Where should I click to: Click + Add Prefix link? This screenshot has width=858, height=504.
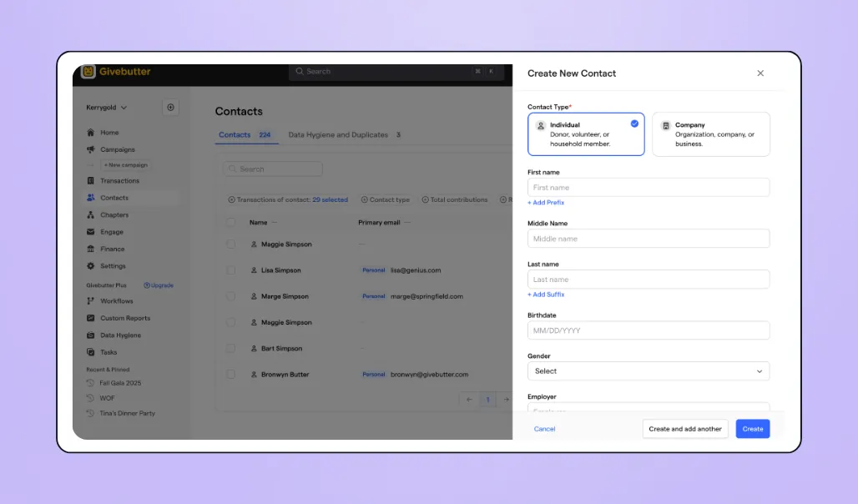click(x=546, y=203)
